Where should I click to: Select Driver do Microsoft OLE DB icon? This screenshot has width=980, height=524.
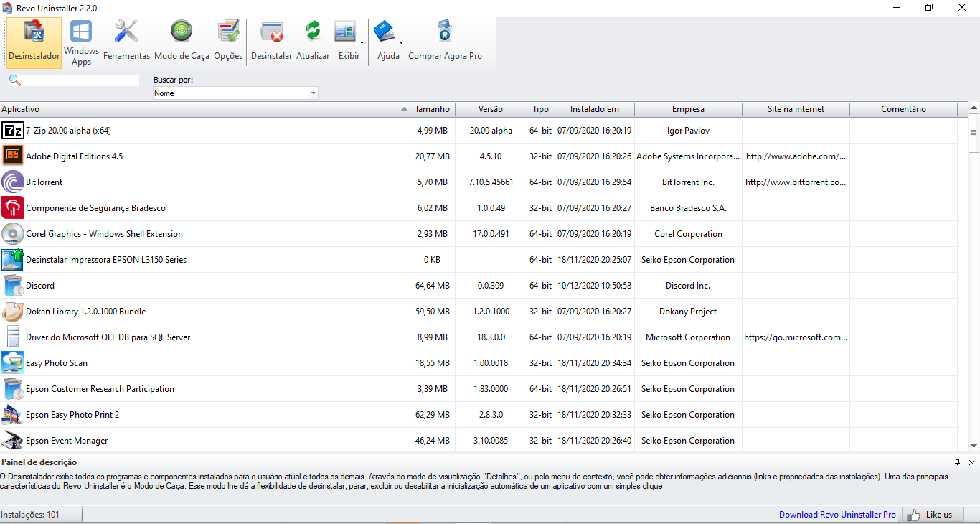pos(13,337)
